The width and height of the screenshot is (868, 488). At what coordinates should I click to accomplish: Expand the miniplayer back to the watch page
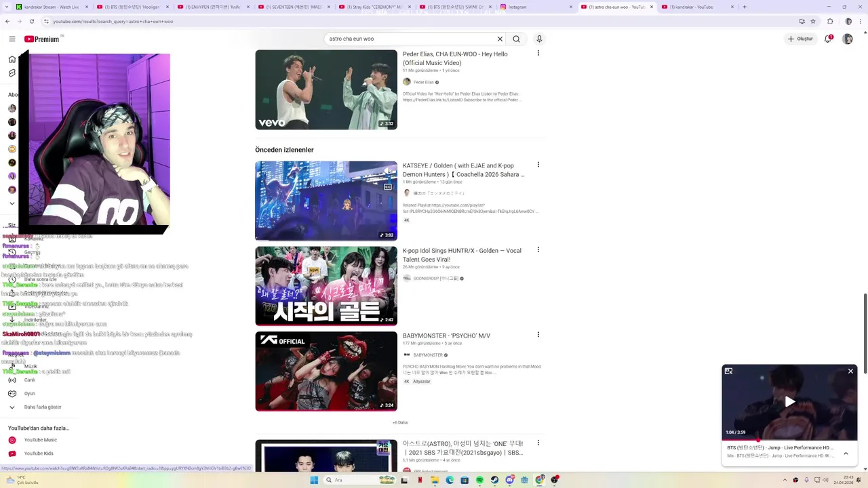click(x=728, y=371)
